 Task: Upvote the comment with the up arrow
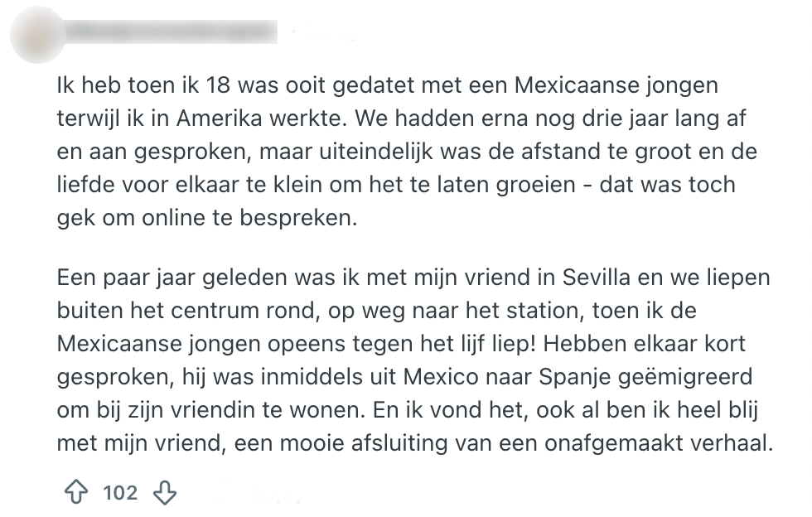[76, 493]
